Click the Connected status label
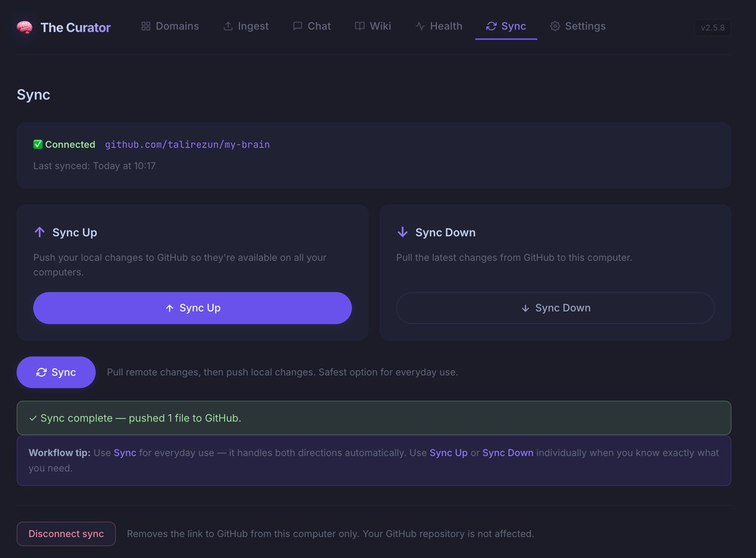 tap(70, 144)
